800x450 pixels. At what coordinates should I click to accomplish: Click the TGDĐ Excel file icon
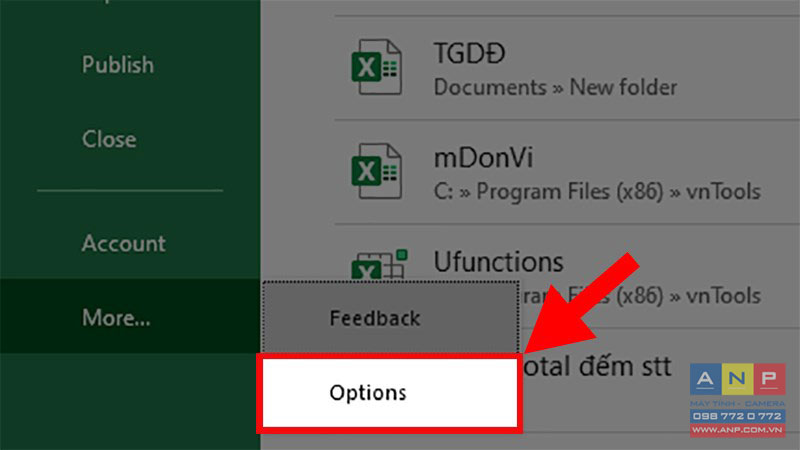pyautogui.click(x=377, y=67)
